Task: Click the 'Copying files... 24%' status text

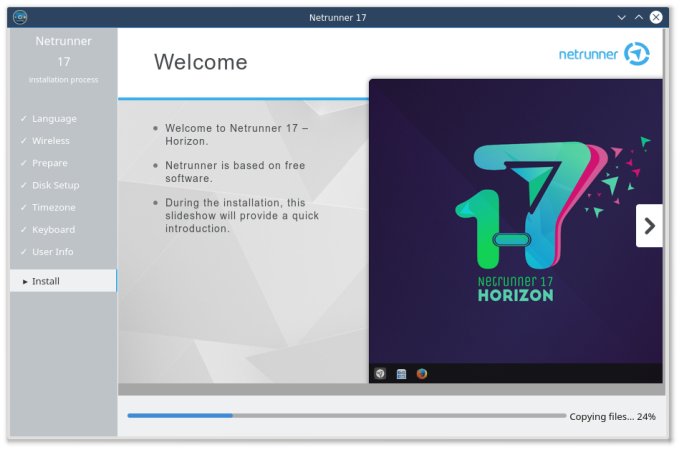Action: click(x=612, y=417)
